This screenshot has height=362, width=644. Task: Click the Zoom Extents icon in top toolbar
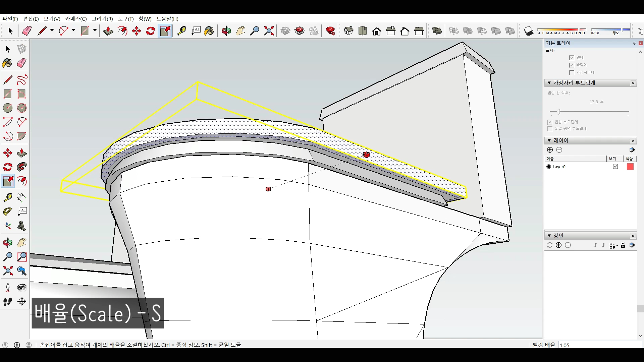(269, 31)
